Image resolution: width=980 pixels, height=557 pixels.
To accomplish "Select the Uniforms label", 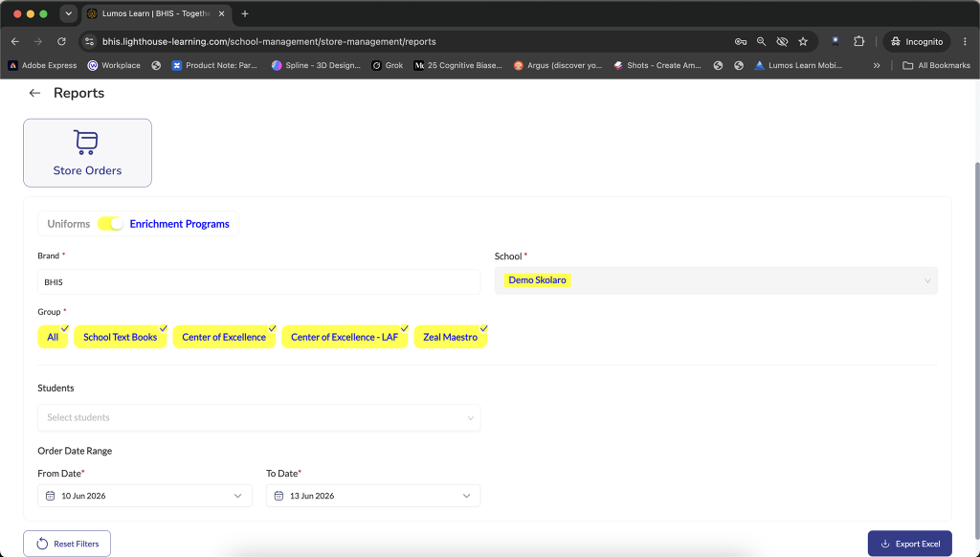I will click(x=69, y=224).
